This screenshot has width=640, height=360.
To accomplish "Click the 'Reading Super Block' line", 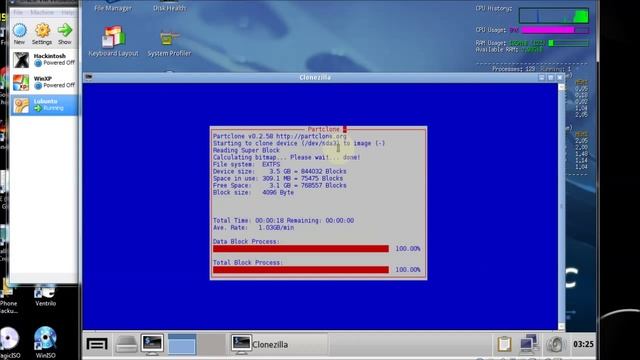I will point(246,150).
